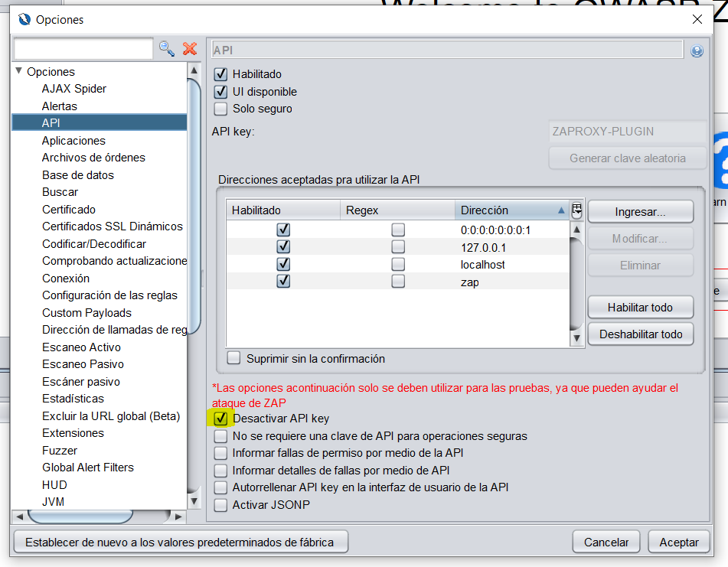728x567 pixels.
Task: Check No se requiere una clave de API
Action: [x=220, y=436]
